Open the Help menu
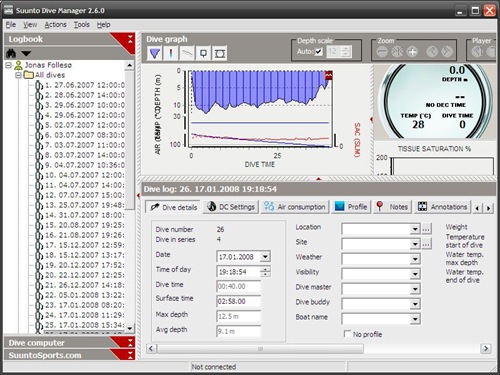500x375 pixels. tap(103, 25)
